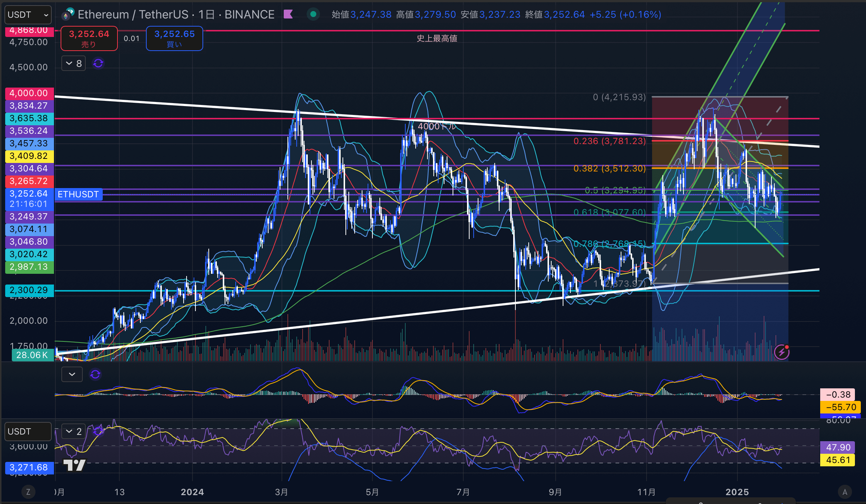Click the 2,987.13 green price label
The image size is (866, 504).
pyautogui.click(x=29, y=267)
